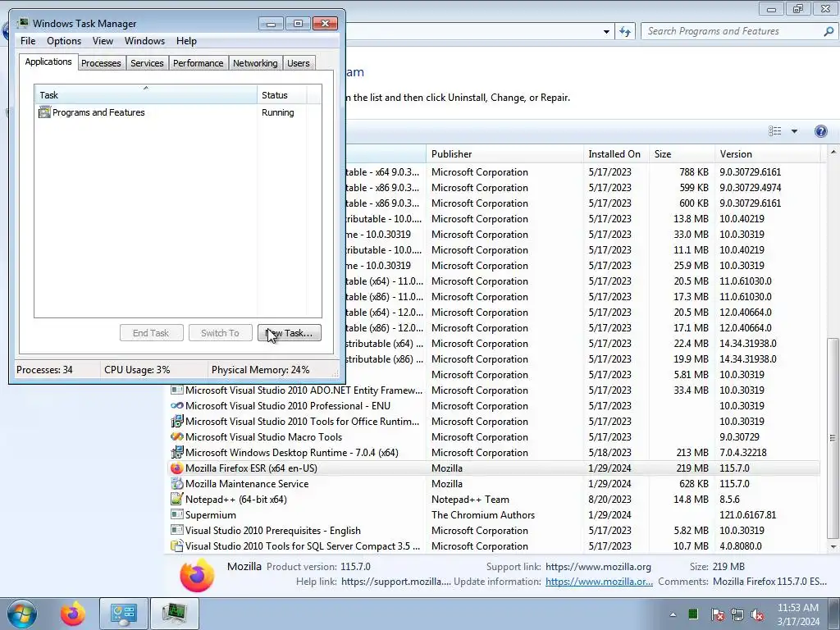Click the ADO.NET Entity Framework icon
The width and height of the screenshot is (840, 630).
click(x=177, y=390)
